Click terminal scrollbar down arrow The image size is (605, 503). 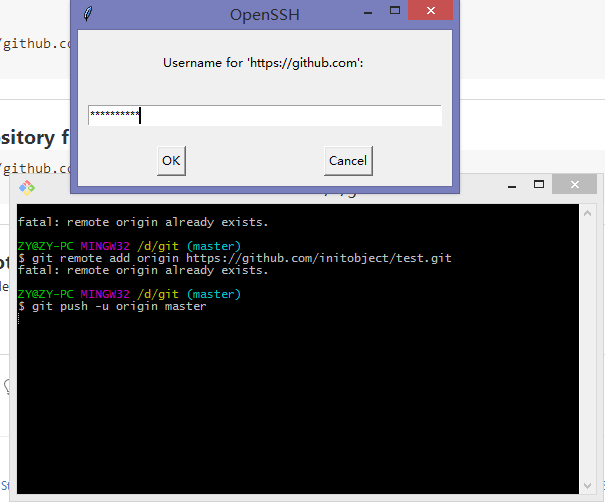click(x=587, y=486)
